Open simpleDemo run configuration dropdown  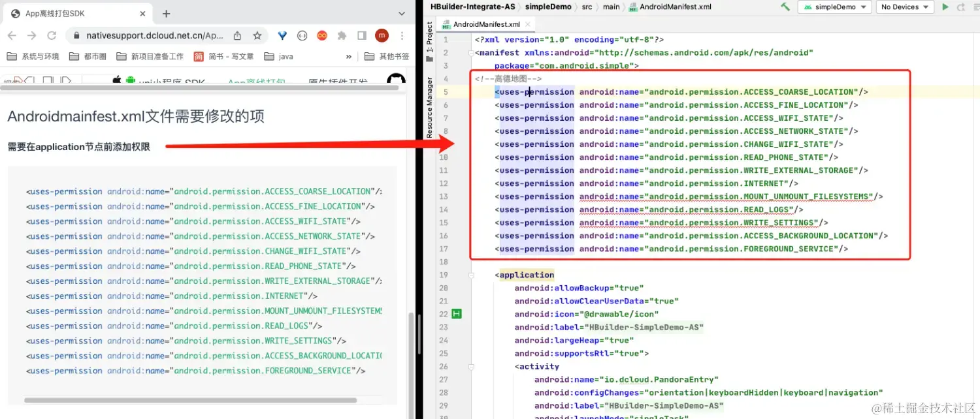pyautogui.click(x=835, y=7)
